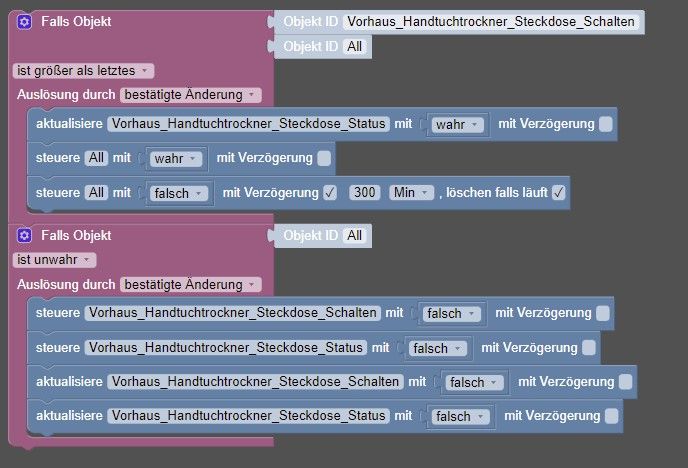The width and height of the screenshot is (688, 468).
Task: Select Steckdose_Schalten object in aktualisiere row
Action: [255, 382]
